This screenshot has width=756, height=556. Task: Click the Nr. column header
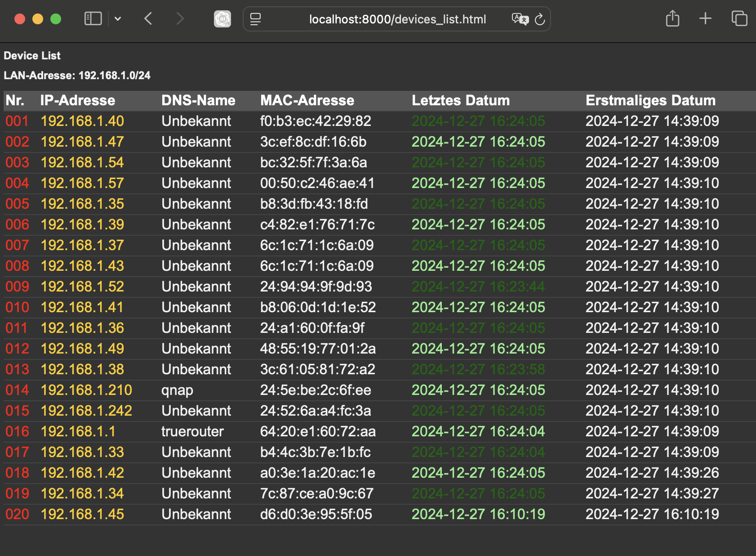tap(15, 100)
